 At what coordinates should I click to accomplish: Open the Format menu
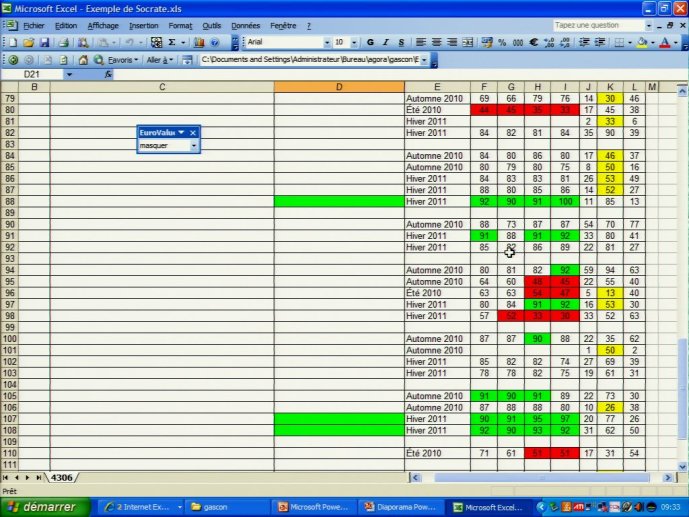[180, 26]
